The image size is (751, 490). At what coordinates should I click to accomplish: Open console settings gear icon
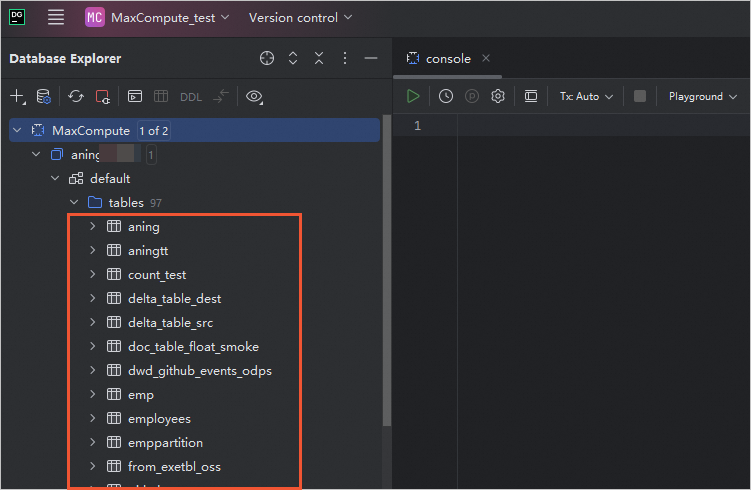point(498,96)
